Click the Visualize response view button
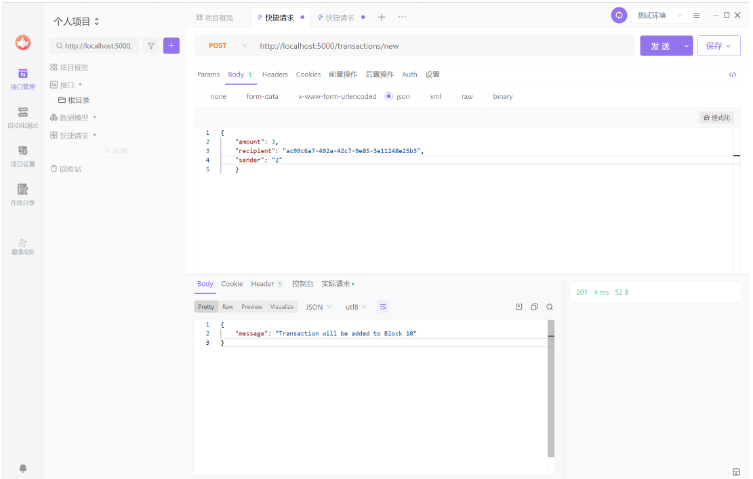 pos(282,307)
